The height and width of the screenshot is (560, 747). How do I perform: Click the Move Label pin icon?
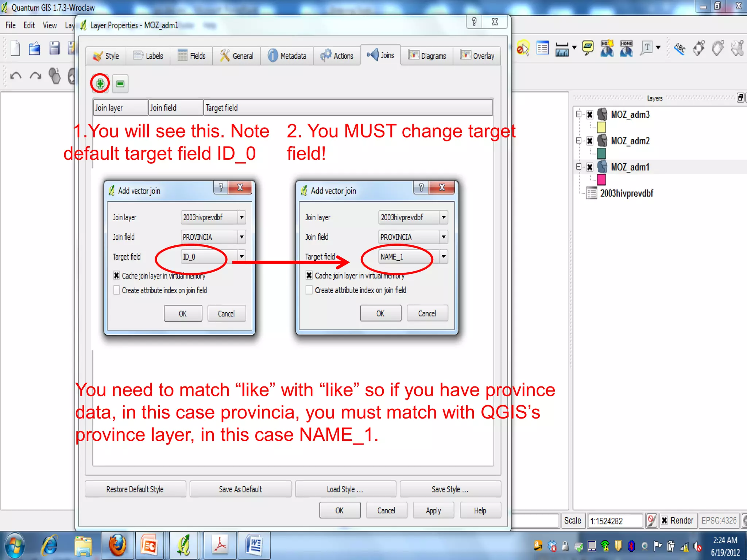coord(699,48)
